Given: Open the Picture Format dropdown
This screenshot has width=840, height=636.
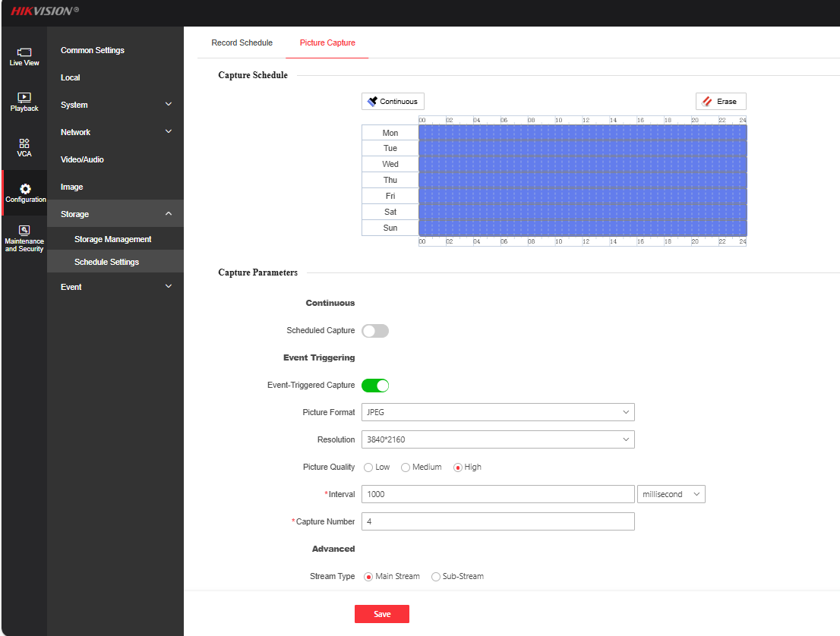Looking at the screenshot, I should click(497, 412).
